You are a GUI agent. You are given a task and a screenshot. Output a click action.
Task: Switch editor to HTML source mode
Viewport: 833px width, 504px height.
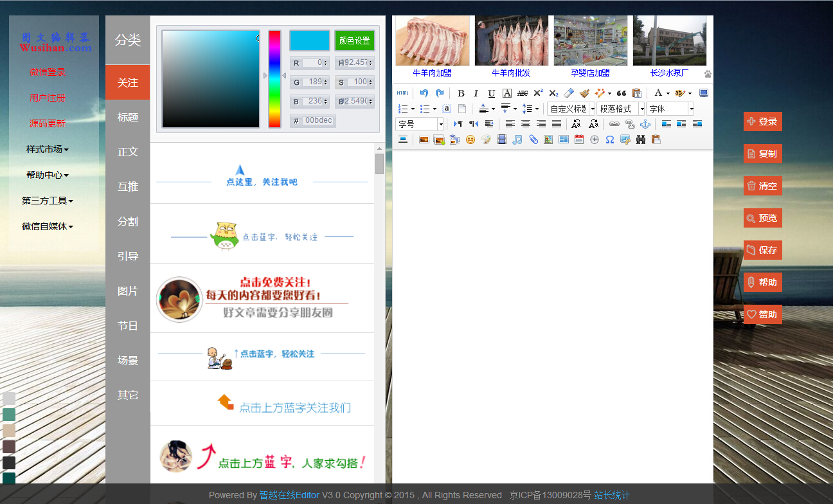(x=402, y=93)
